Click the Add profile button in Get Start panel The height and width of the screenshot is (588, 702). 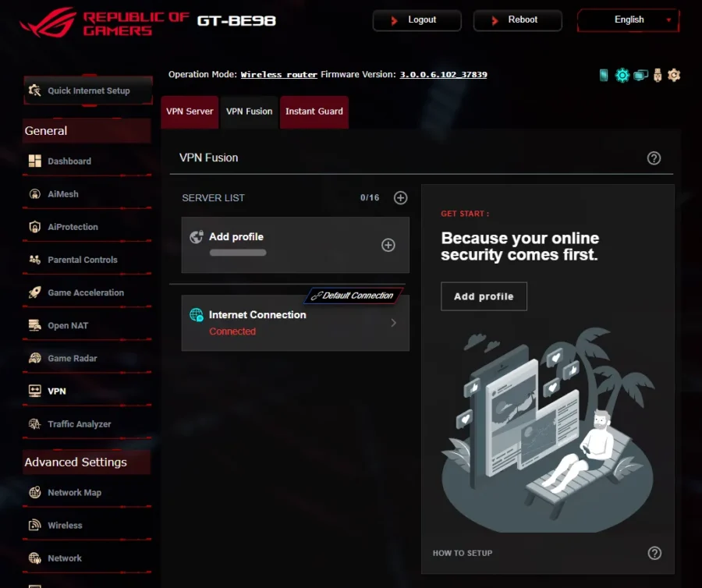pyautogui.click(x=484, y=296)
